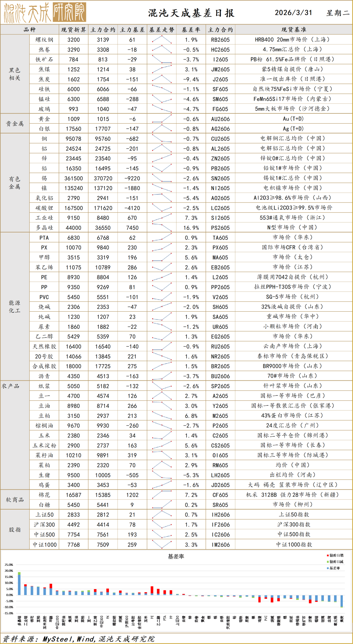Click contract code JD2605
Viewport: 353px width, 644px height.
(220, 485)
